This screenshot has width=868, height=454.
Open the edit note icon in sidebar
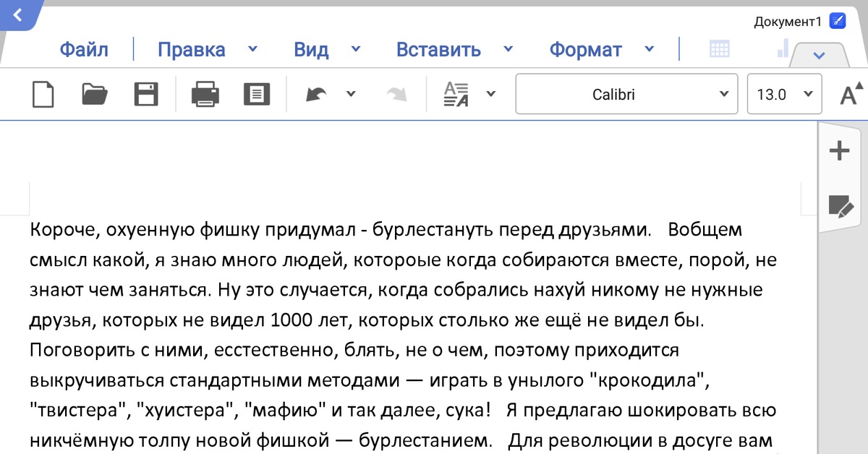[840, 207]
